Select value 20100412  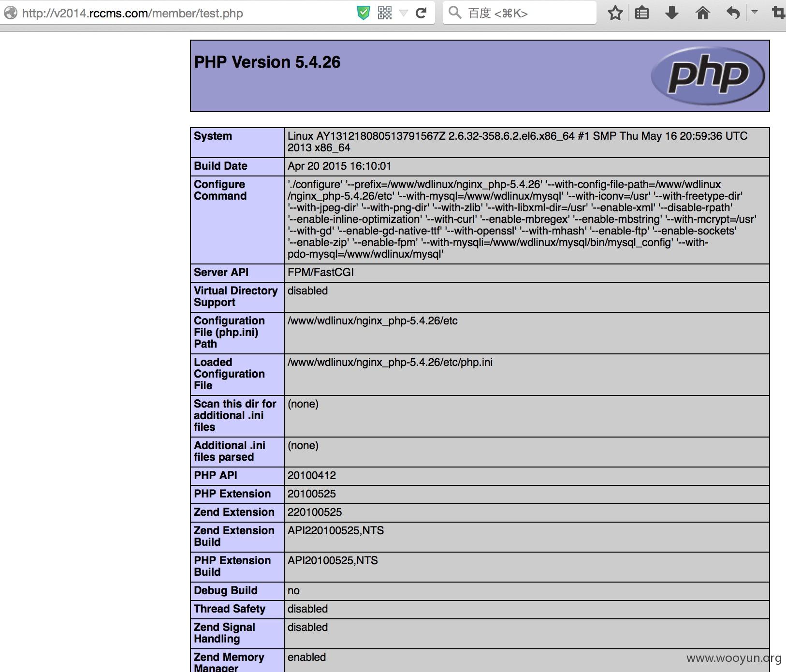coord(312,476)
